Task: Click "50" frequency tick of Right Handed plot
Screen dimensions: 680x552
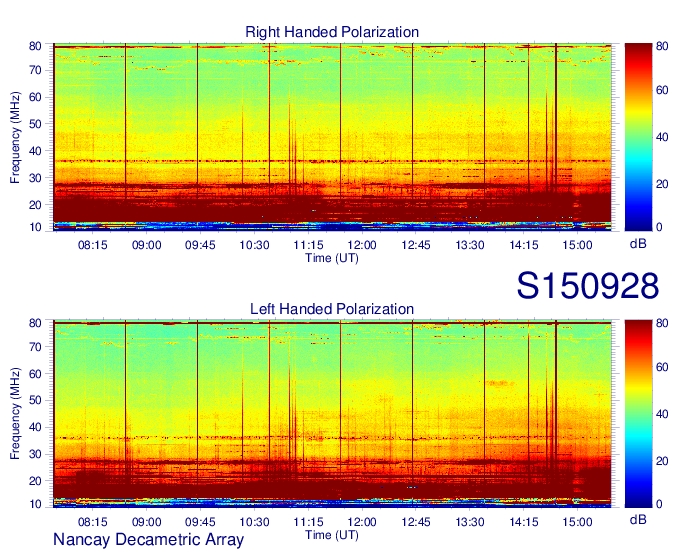Action: [35, 124]
